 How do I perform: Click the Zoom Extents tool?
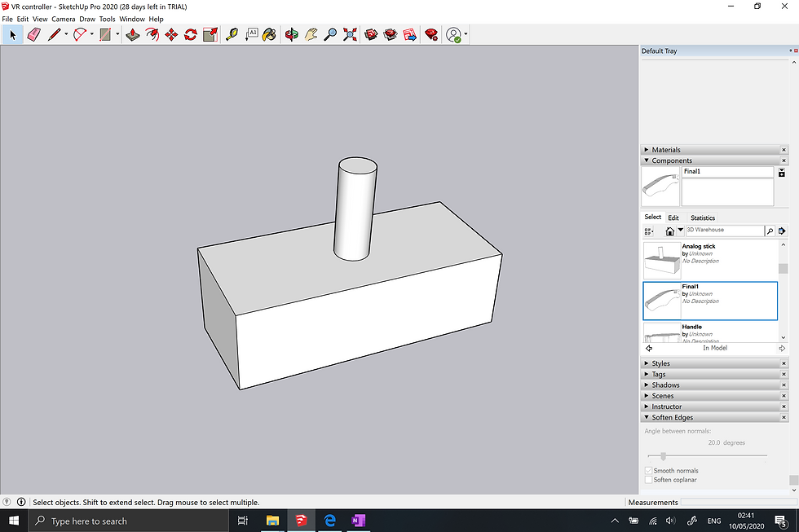pos(350,34)
